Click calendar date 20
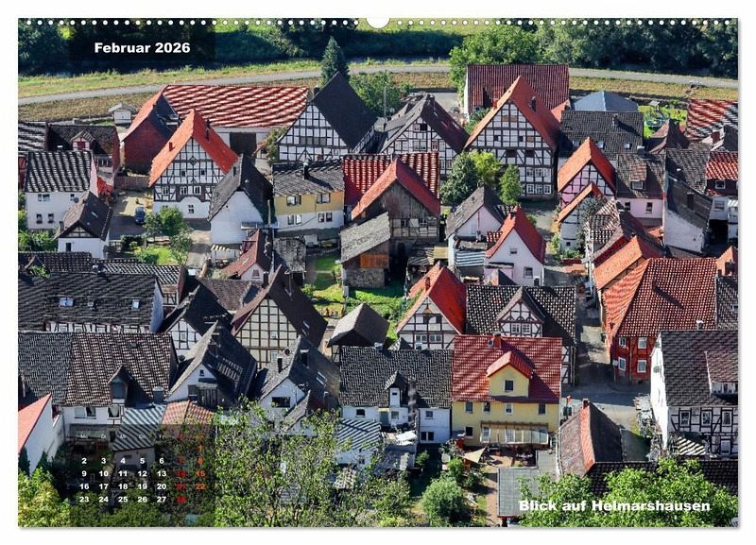Viewport: 756px width, 545px height. point(162,486)
